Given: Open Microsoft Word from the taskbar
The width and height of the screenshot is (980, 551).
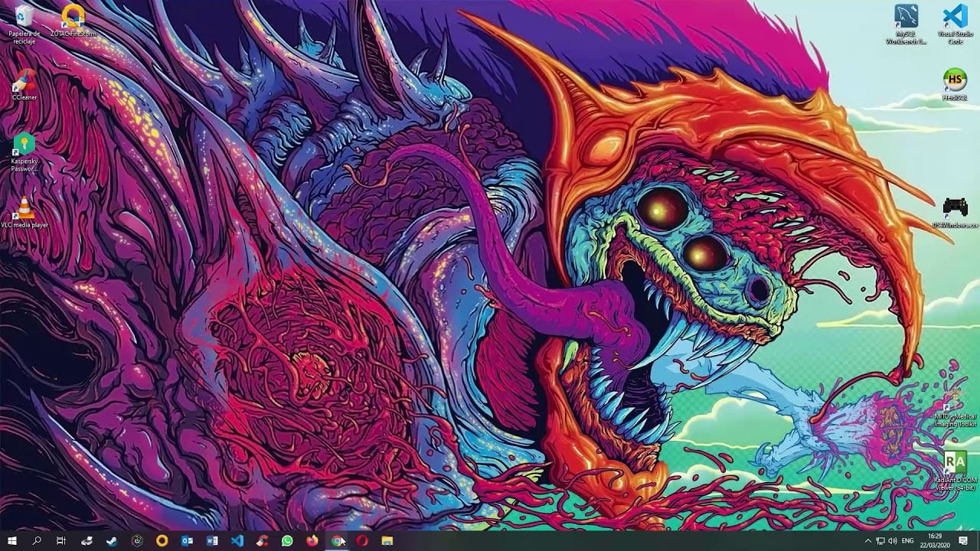Looking at the screenshot, I should click(x=212, y=540).
